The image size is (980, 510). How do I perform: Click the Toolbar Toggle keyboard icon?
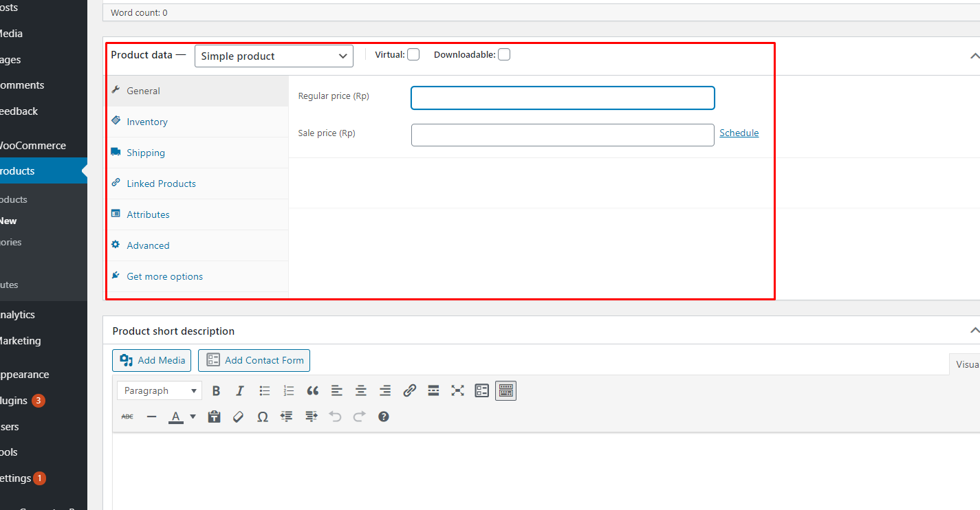click(505, 391)
